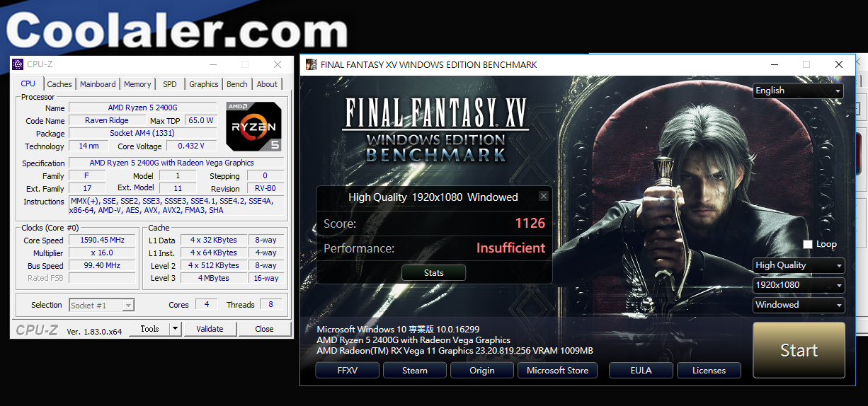Image resolution: width=868 pixels, height=406 pixels.
Task: Open the benchmark Stats button
Action: coord(434,273)
